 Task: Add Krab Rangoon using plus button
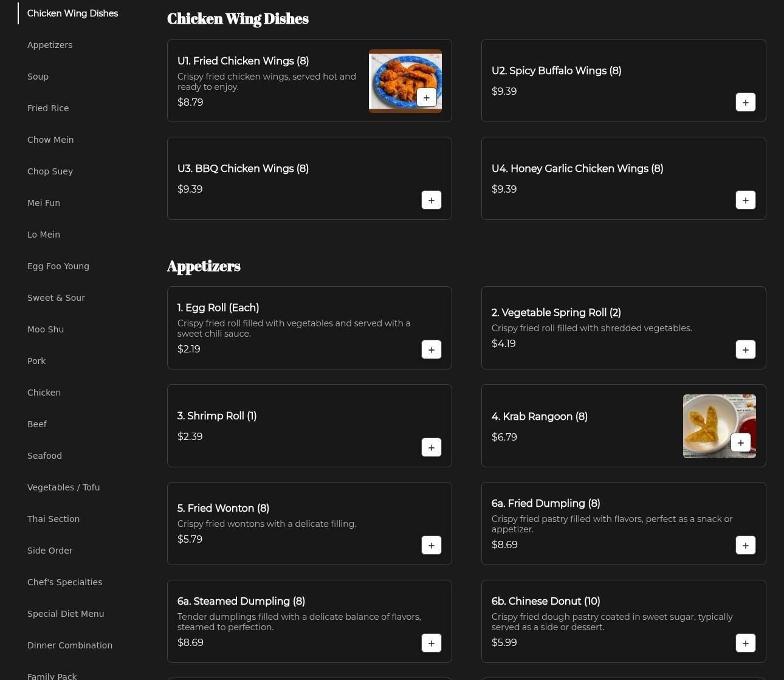(740, 442)
